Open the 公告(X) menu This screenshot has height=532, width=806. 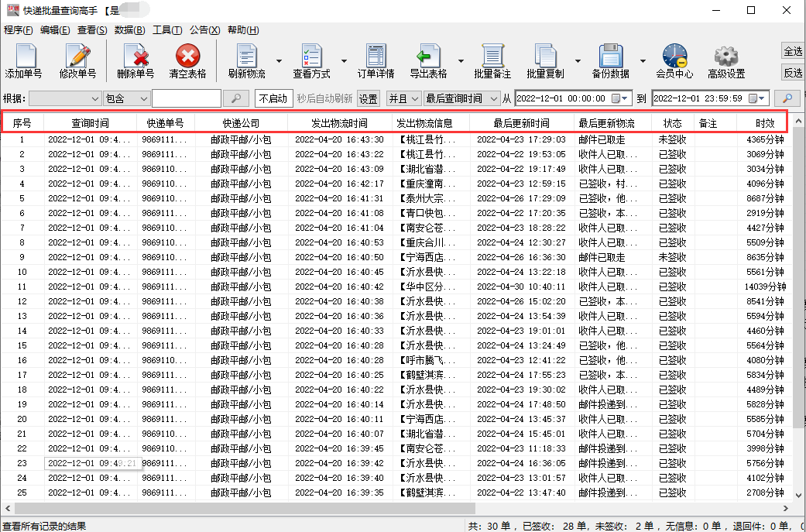coord(205,30)
